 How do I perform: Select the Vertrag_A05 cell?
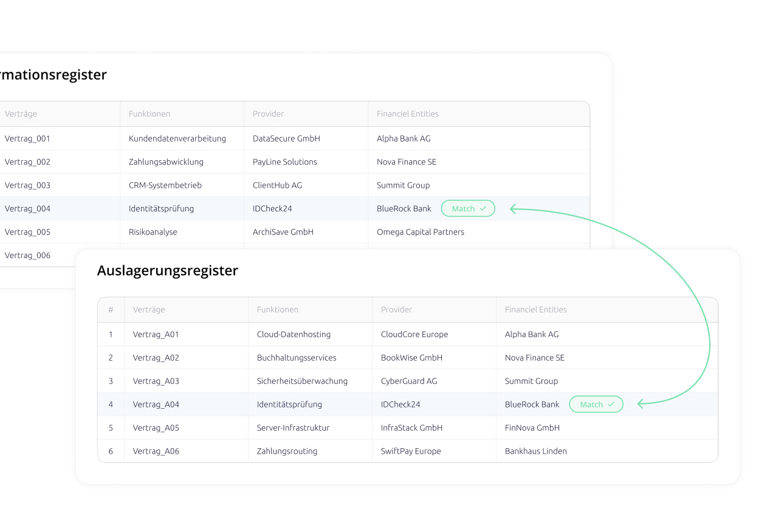pyautogui.click(x=156, y=428)
